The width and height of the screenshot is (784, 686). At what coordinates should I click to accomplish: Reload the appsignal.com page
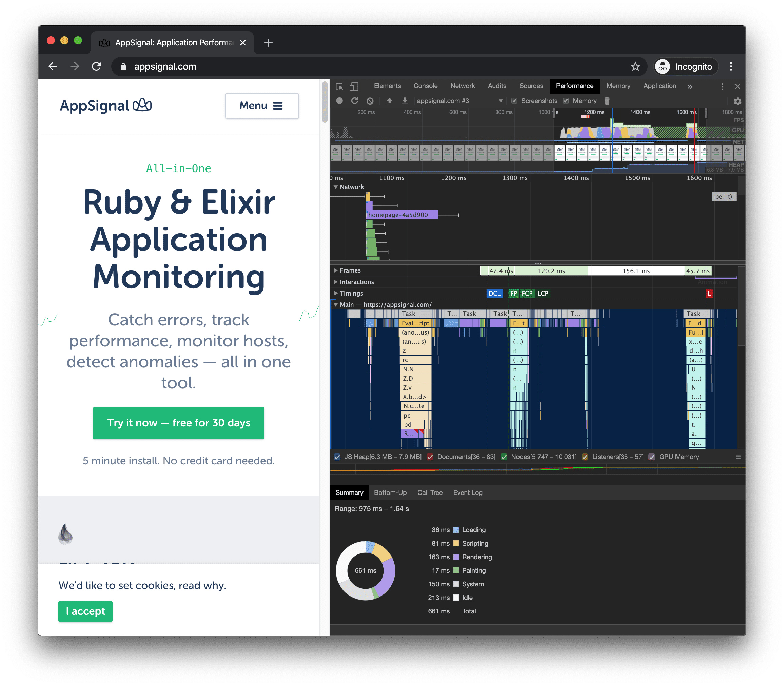(97, 67)
